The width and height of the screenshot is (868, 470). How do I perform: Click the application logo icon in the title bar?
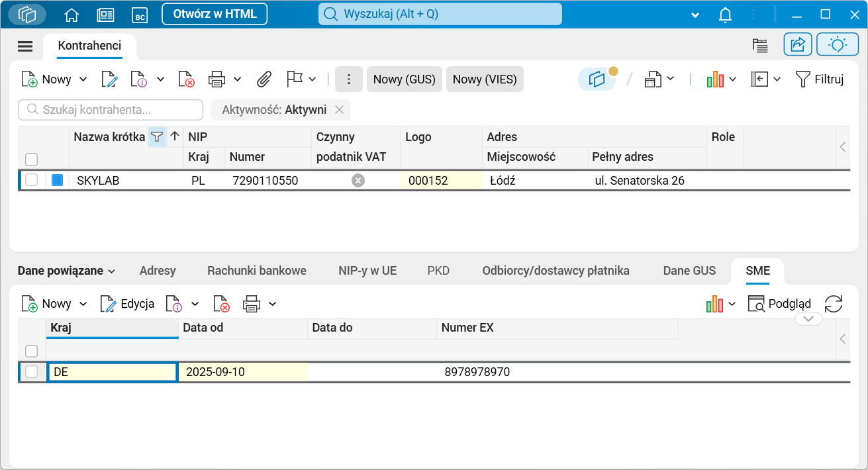coord(27,14)
